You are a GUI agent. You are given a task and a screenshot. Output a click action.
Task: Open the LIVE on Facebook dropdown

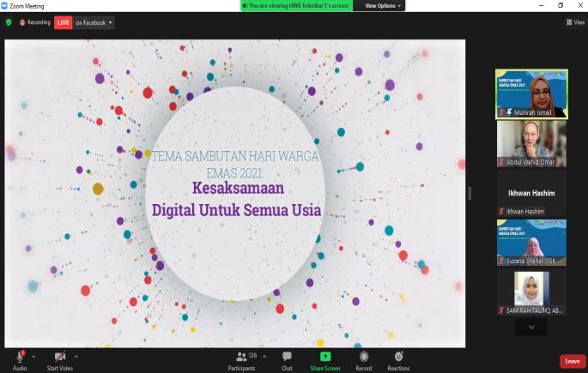(84, 22)
